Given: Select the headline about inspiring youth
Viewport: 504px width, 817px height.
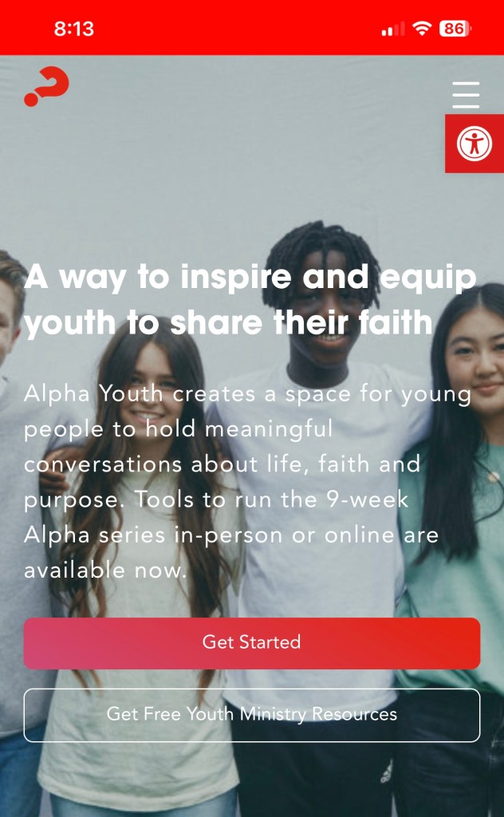Looking at the screenshot, I should (x=250, y=299).
